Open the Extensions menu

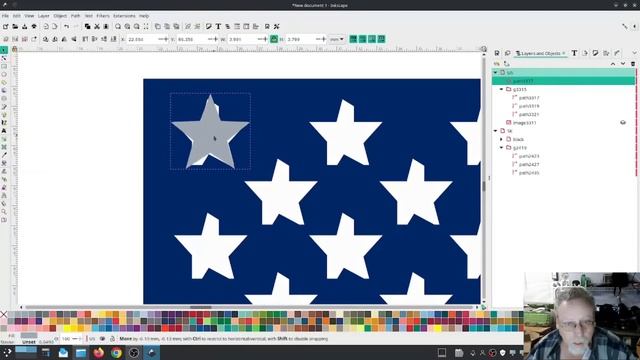click(124, 16)
